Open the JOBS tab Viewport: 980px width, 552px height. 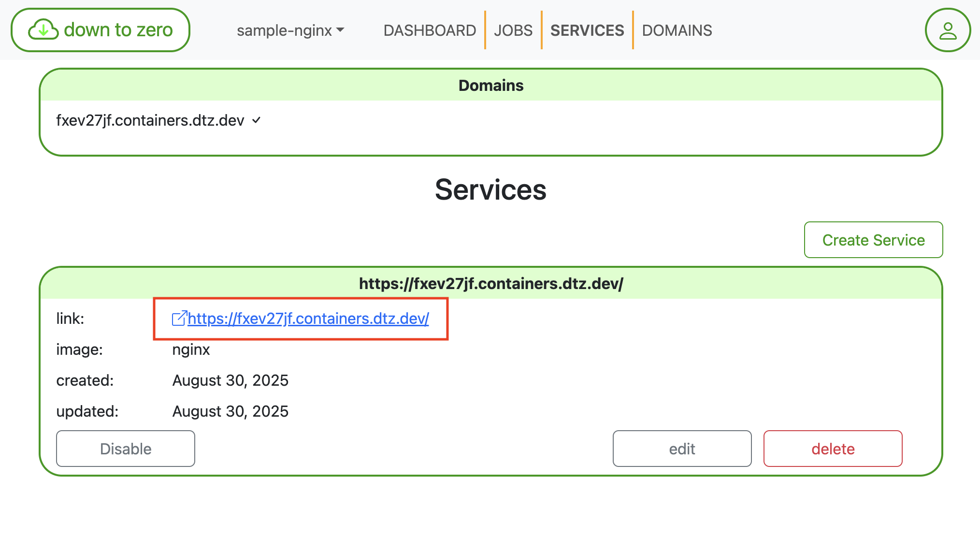pyautogui.click(x=513, y=30)
